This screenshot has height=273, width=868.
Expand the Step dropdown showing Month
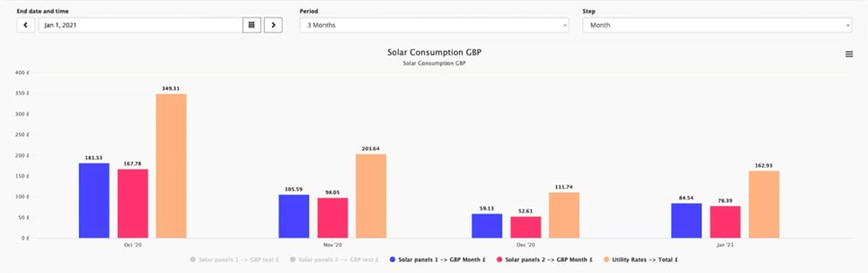pos(716,25)
